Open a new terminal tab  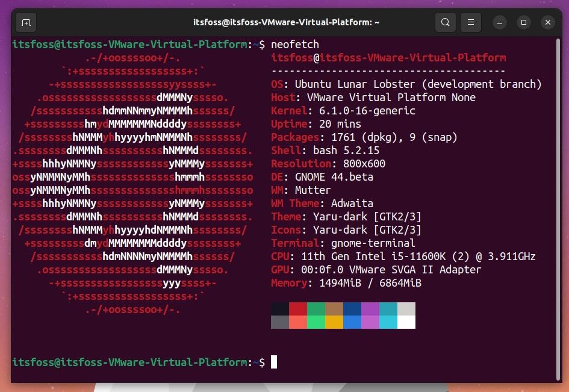pos(26,22)
